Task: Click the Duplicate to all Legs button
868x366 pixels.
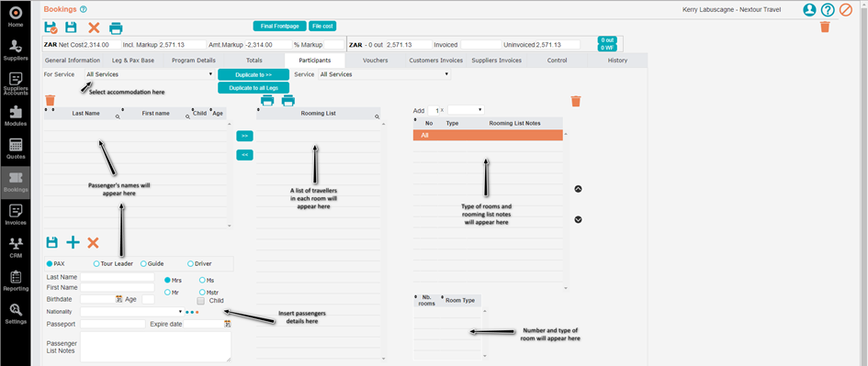Action: pos(254,88)
